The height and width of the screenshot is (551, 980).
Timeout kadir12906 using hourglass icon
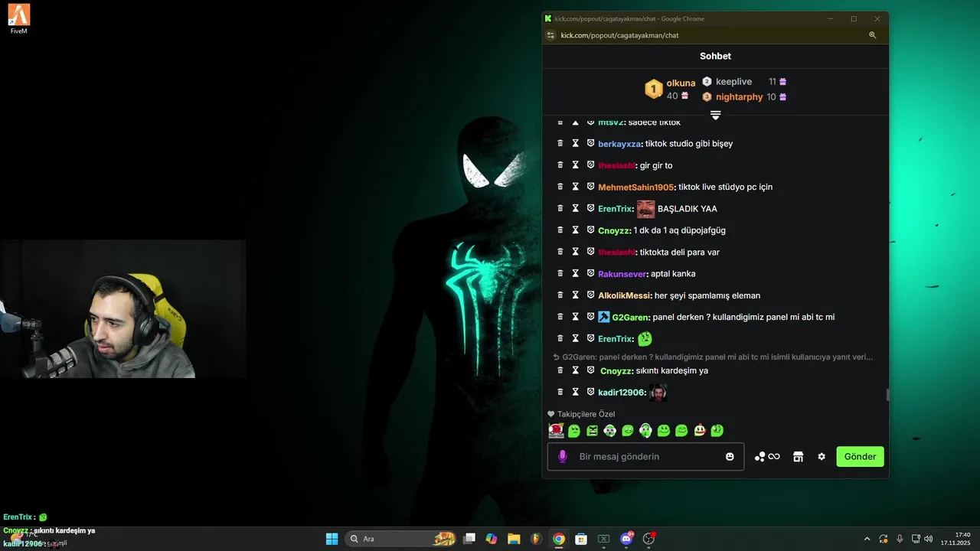(x=576, y=392)
